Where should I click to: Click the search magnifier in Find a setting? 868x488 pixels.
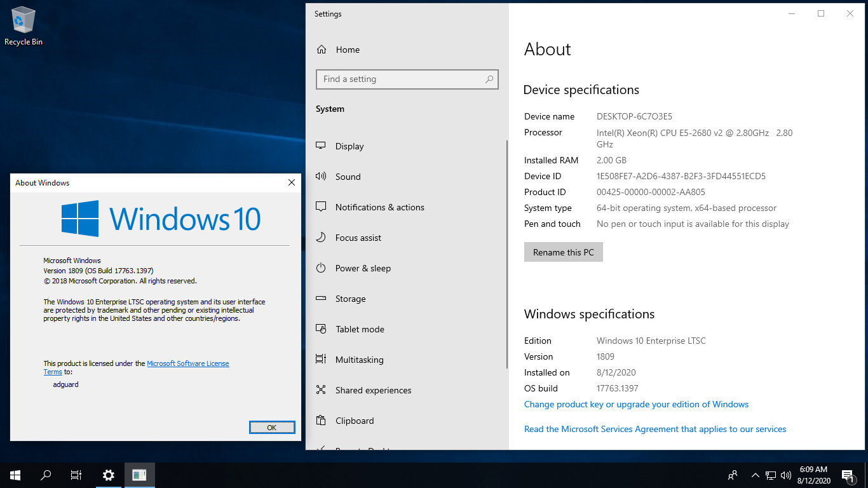(x=489, y=79)
